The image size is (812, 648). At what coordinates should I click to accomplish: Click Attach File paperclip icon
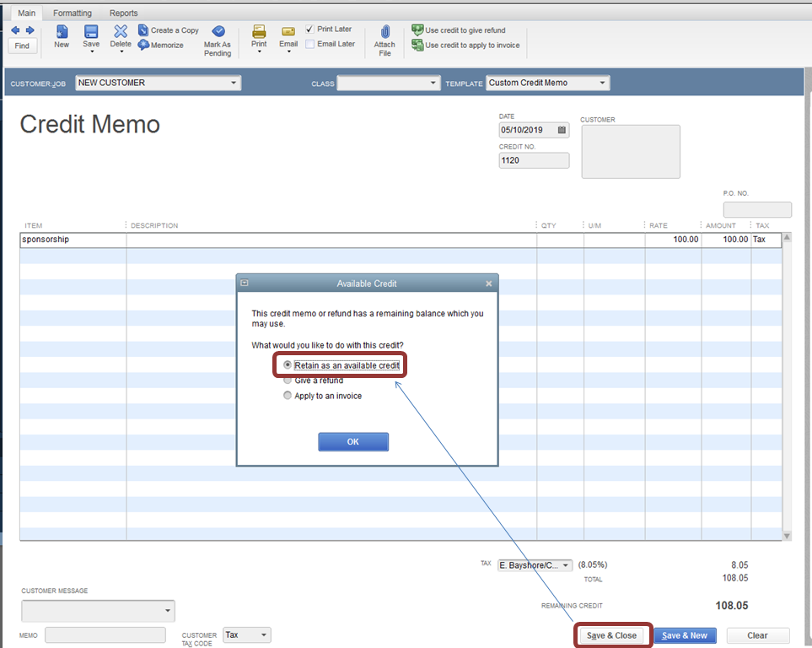coord(384,31)
